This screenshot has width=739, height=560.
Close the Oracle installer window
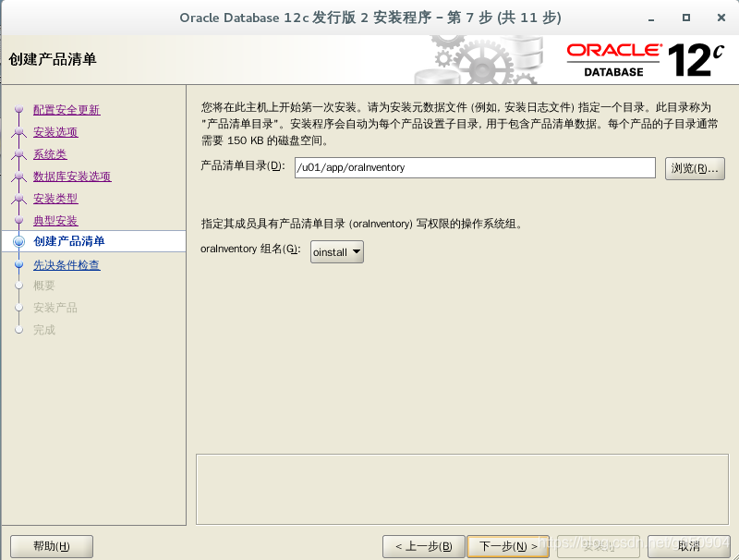click(721, 18)
